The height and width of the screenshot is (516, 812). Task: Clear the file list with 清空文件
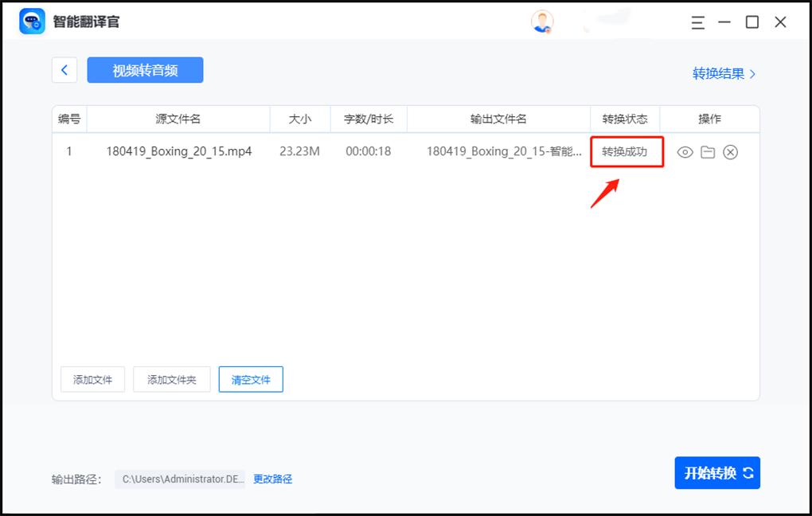tap(251, 379)
